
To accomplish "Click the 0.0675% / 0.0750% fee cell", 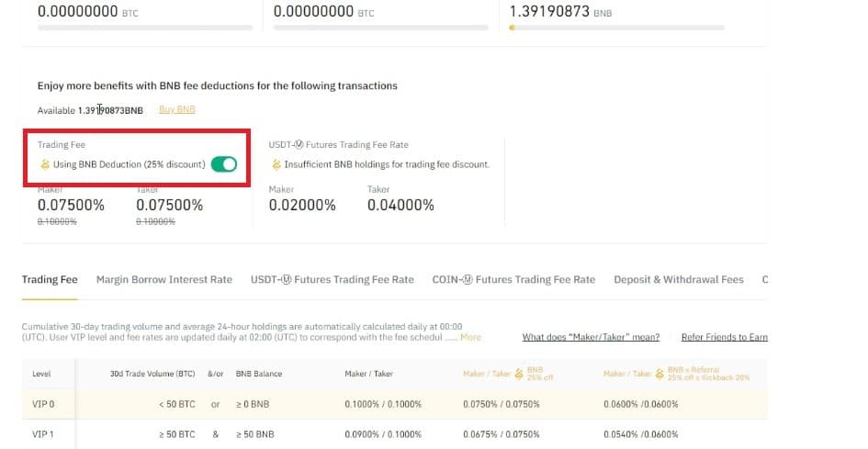I will point(502,434).
